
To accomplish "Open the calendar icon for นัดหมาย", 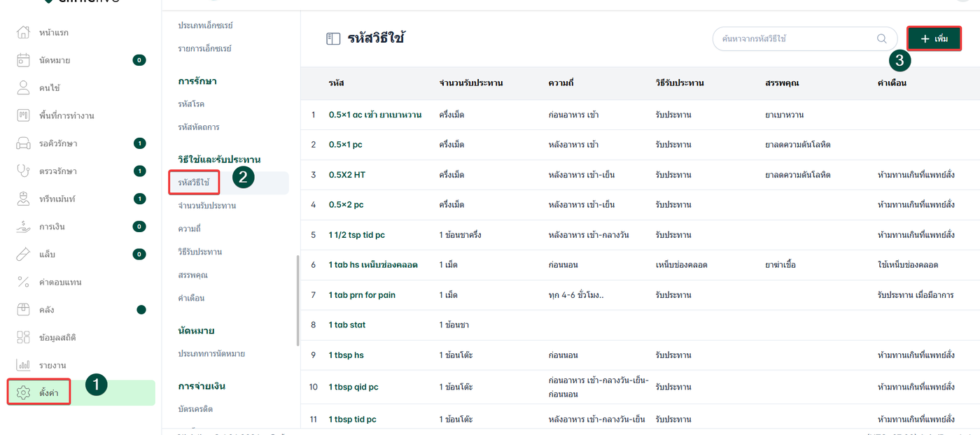I will tap(23, 60).
